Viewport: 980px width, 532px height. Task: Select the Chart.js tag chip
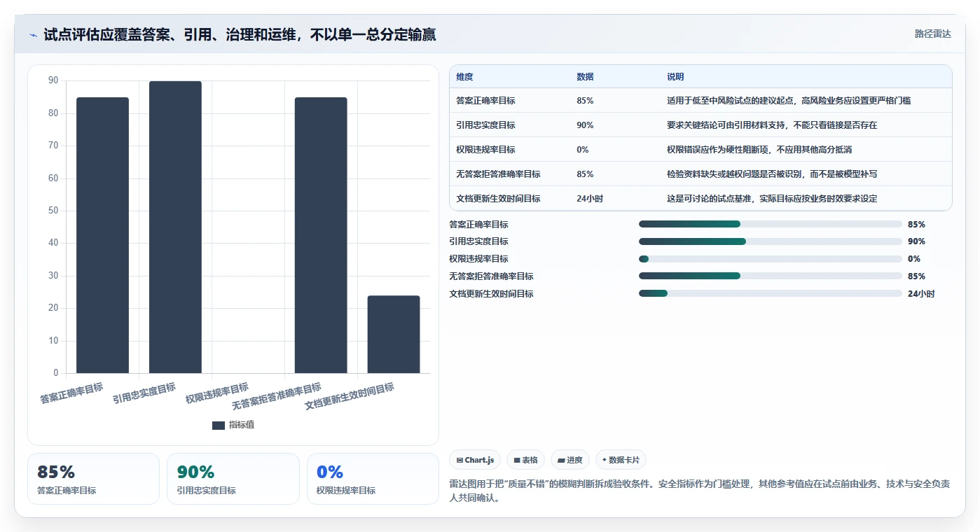pyautogui.click(x=475, y=460)
